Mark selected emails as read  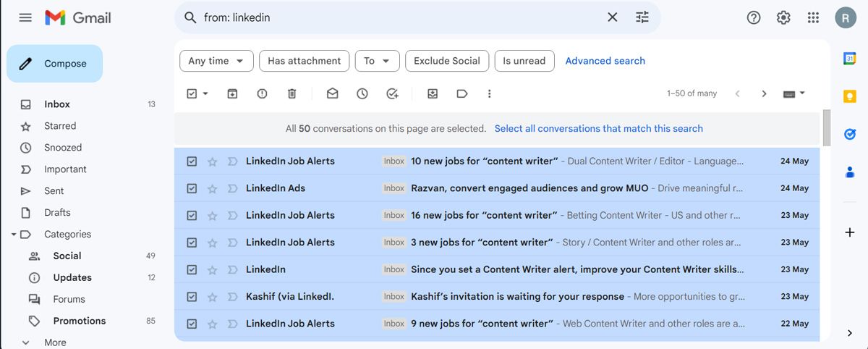[332, 93]
